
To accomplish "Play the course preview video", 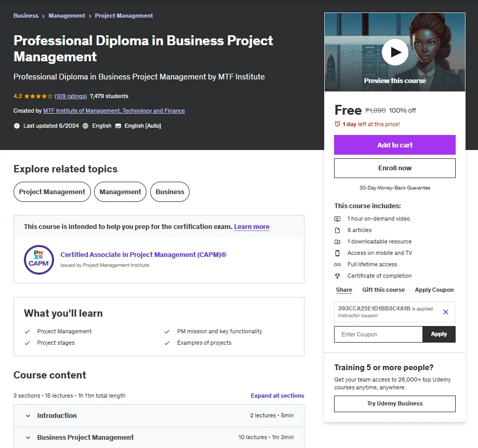I will 395,52.
